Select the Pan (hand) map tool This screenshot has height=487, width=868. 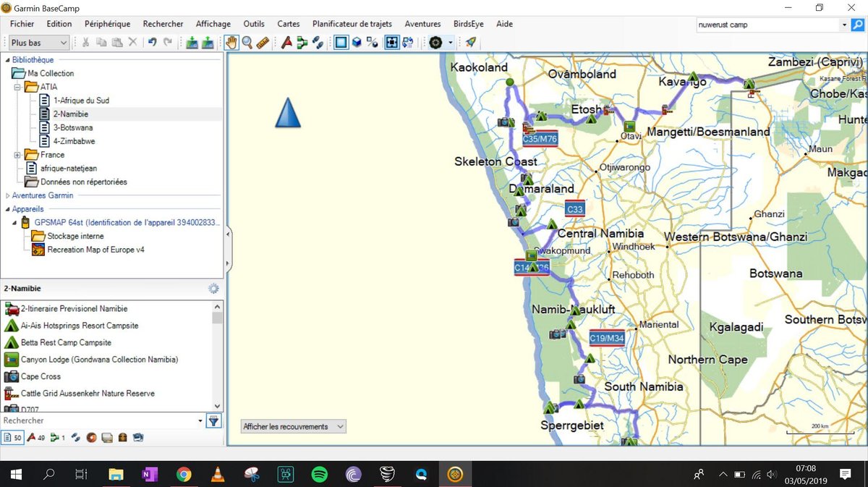(x=231, y=43)
